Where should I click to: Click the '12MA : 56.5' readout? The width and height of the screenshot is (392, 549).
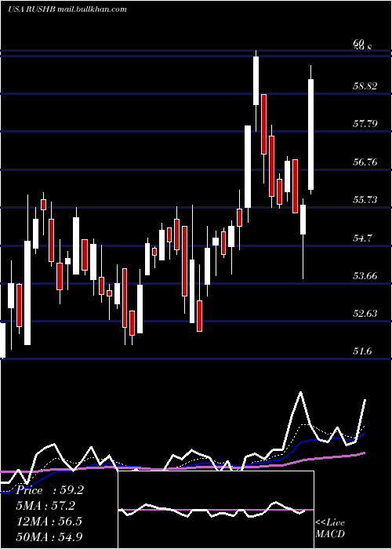pyautogui.click(x=49, y=522)
